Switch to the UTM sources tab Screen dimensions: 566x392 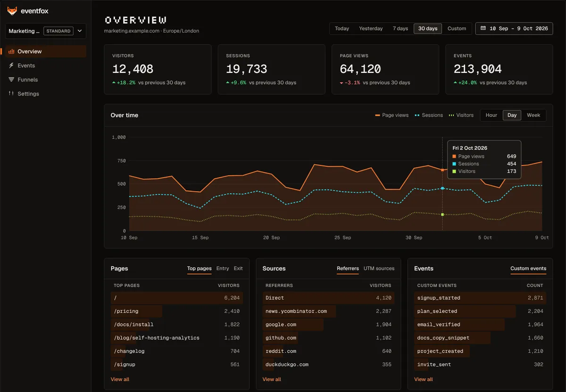[x=379, y=269]
